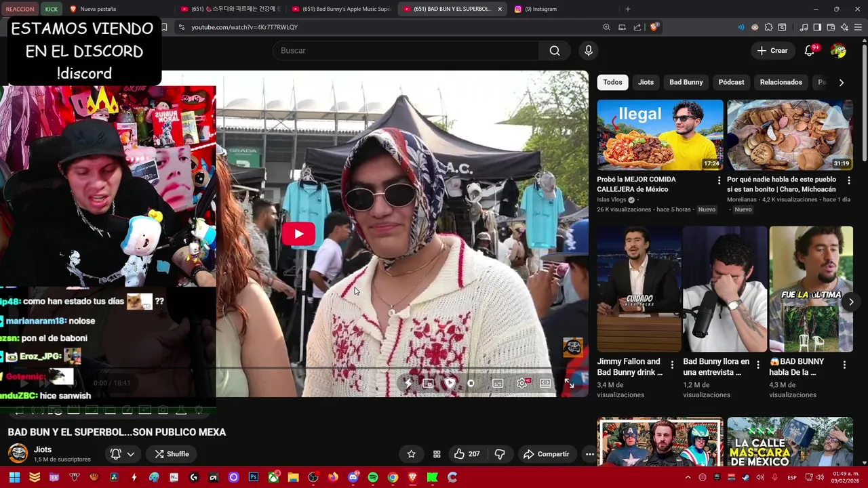Toggle autoplay shield-play button in player

click(x=450, y=383)
